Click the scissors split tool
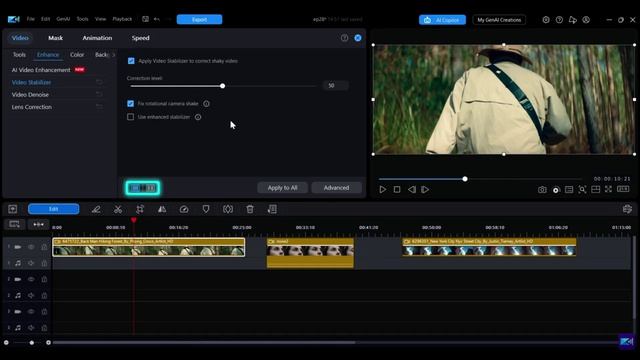Screen dimensions: 640x360 coord(118,209)
